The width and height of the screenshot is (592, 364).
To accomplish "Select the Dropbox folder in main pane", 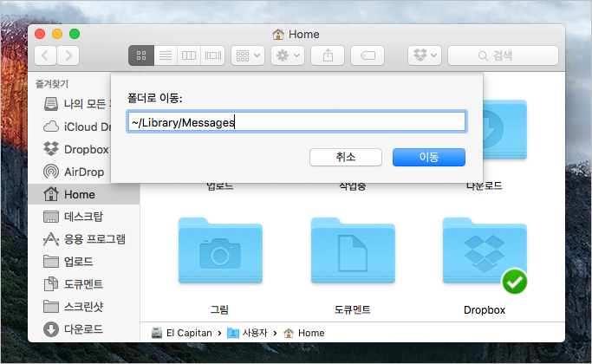I will [x=485, y=250].
